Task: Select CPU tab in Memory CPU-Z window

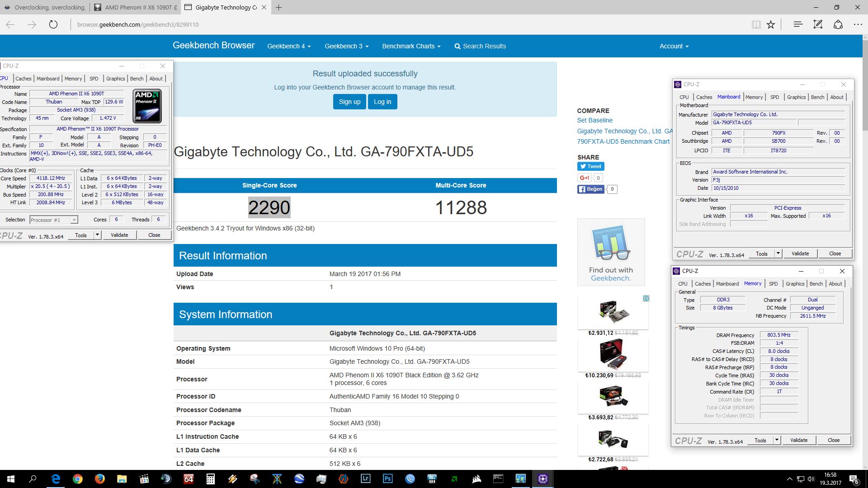Action: pyautogui.click(x=683, y=284)
